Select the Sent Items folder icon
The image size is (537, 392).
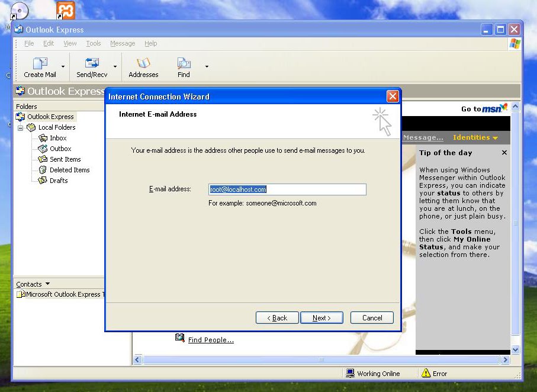point(43,159)
